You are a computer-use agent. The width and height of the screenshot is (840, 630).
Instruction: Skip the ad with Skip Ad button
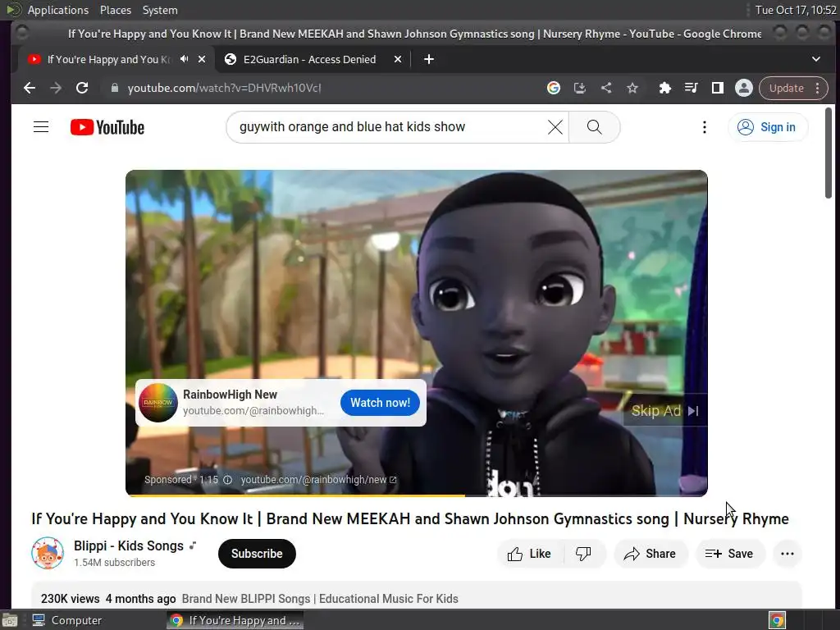(664, 411)
